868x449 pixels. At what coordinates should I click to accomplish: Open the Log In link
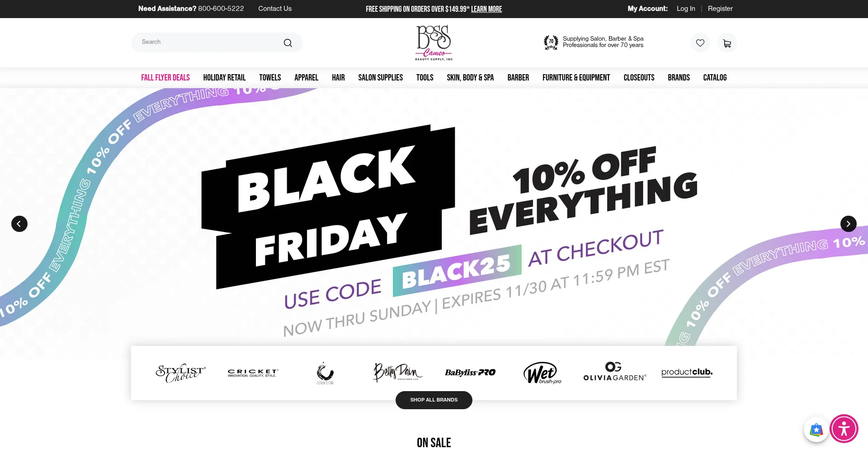coord(686,9)
